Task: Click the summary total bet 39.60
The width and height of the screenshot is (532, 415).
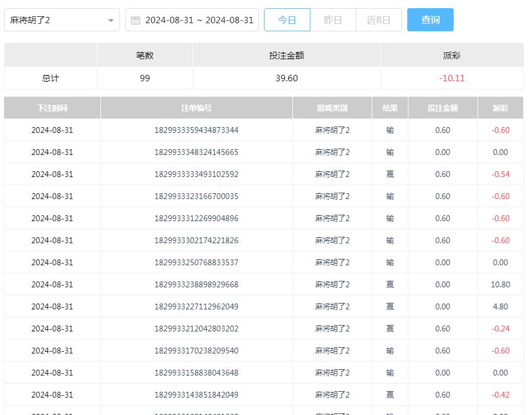Action: (287, 78)
